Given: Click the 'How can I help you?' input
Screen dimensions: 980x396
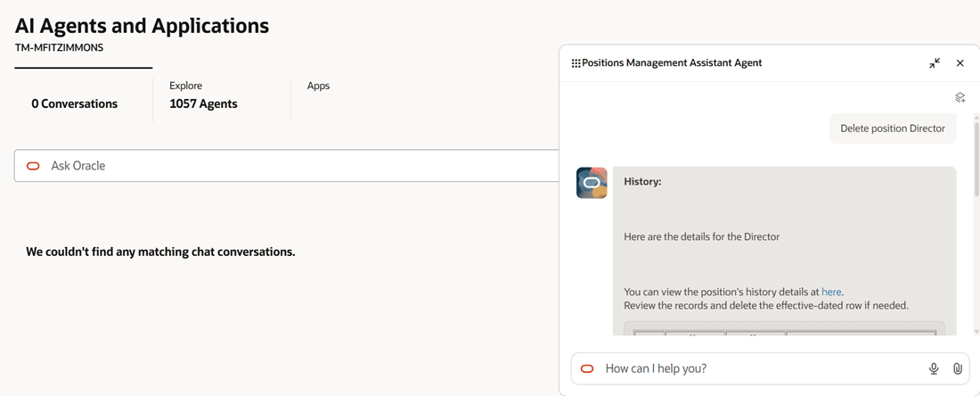Looking at the screenshot, I should 769,368.
